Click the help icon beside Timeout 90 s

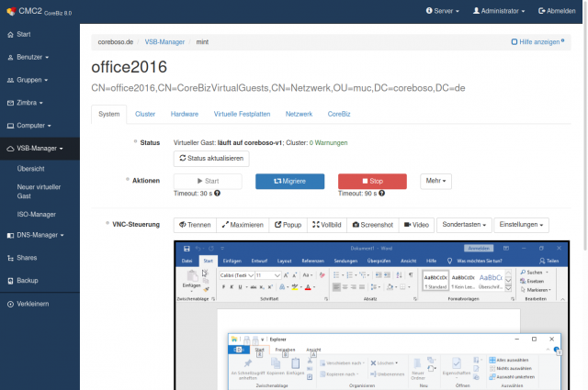pyautogui.click(x=382, y=194)
